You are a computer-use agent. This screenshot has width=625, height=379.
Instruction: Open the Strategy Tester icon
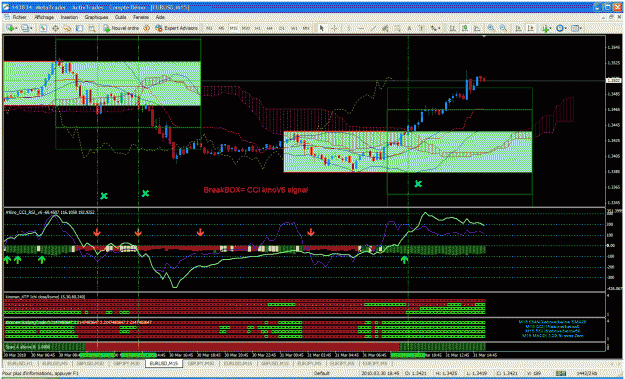[92, 28]
